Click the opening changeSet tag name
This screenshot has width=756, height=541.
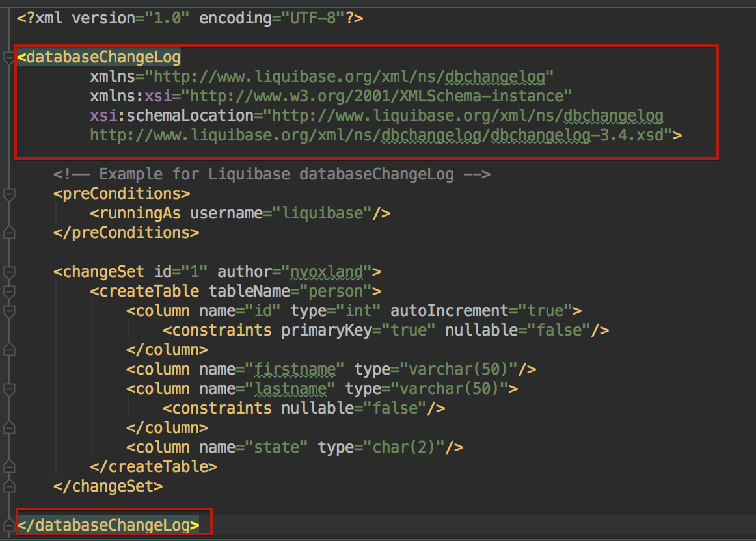click(103, 272)
